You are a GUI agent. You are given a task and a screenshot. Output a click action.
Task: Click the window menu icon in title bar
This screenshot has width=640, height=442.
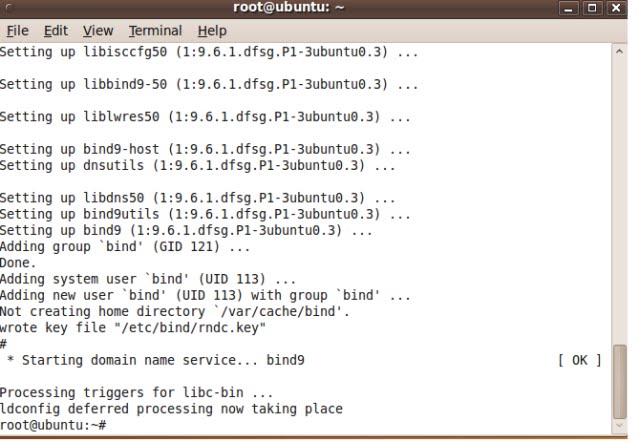[9, 7]
